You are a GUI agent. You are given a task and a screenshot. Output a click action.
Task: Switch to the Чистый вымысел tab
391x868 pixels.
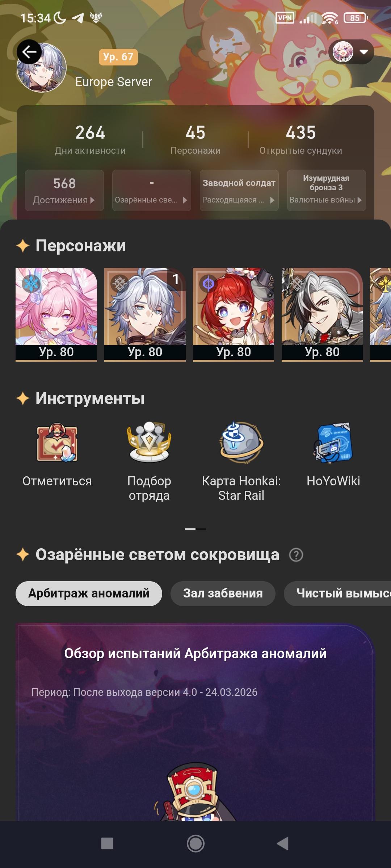coord(337,593)
